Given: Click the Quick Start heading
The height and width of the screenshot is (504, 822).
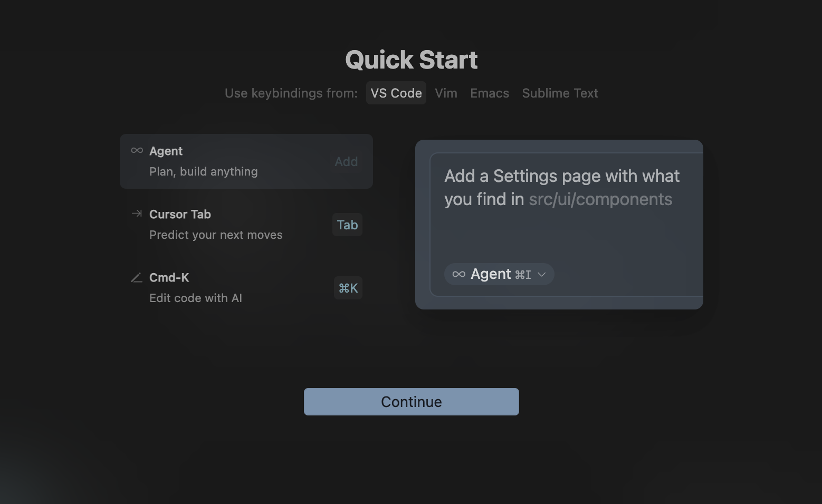Looking at the screenshot, I should (412, 60).
